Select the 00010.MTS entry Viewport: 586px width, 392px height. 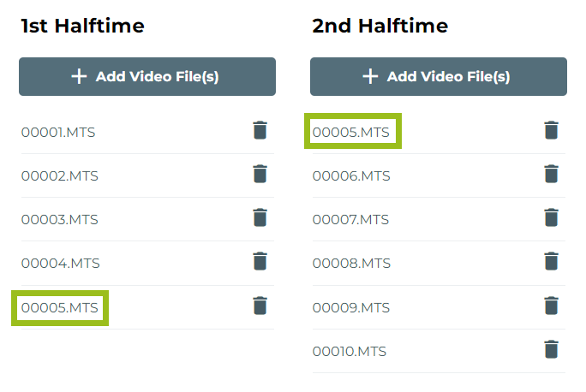(x=350, y=351)
